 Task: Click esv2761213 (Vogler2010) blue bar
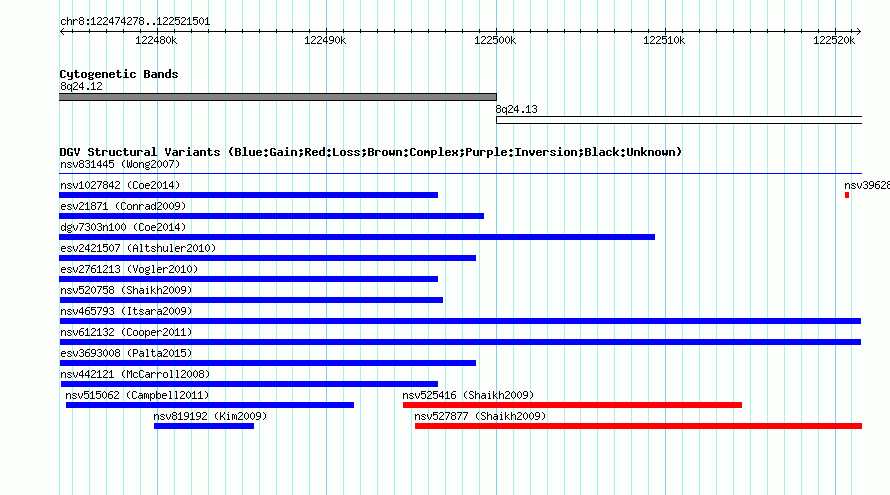[249, 279]
